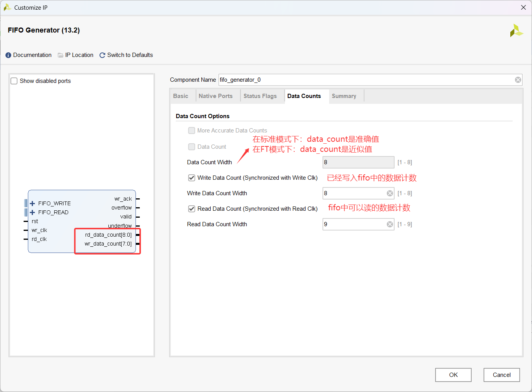The image size is (532, 392).
Task: Open Documentation info icon
Action: [8, 55]
